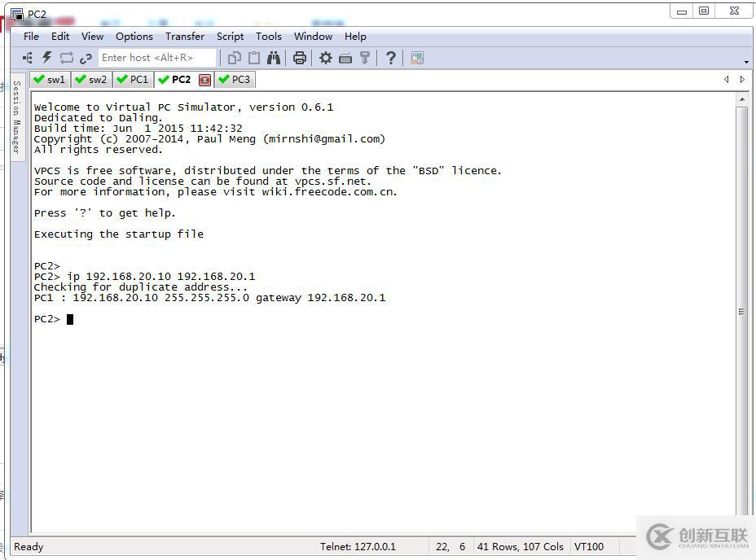Open the View menu
This screenshot has height=560, width=756.
(92, 37)
